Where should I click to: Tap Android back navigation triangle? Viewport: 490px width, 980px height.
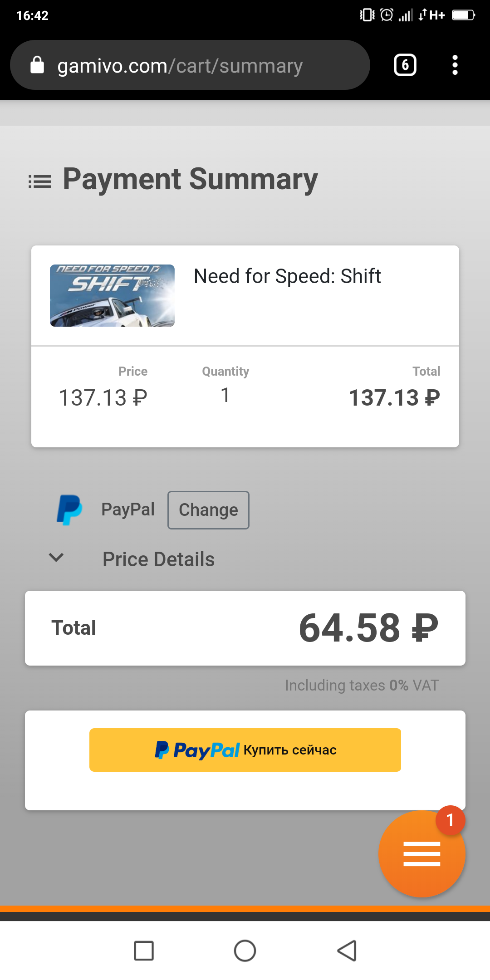point(347,951)
